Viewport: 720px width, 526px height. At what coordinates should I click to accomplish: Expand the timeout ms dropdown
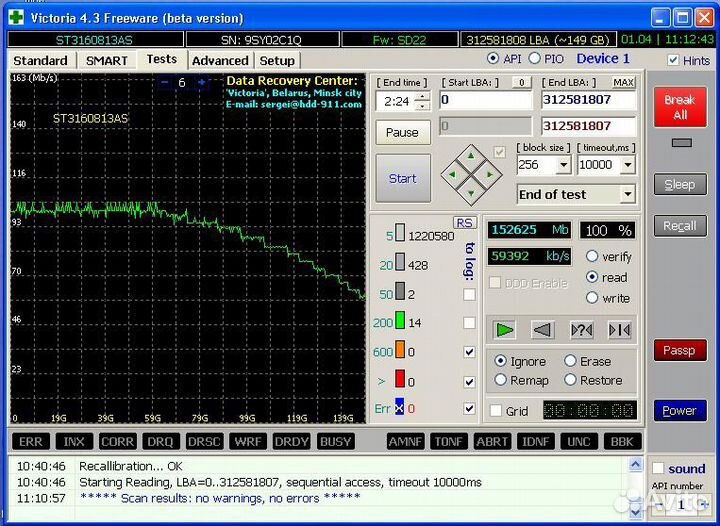point(628,165)
